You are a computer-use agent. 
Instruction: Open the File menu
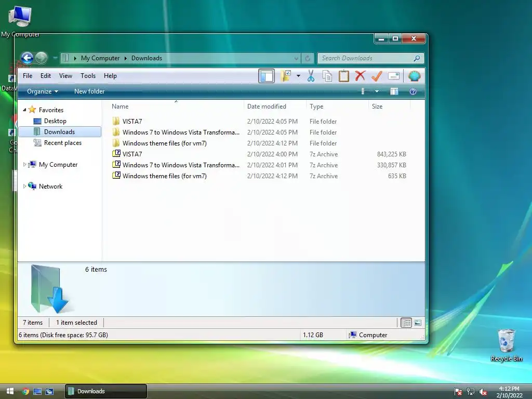pyautogui.click(x=28, y=76)
